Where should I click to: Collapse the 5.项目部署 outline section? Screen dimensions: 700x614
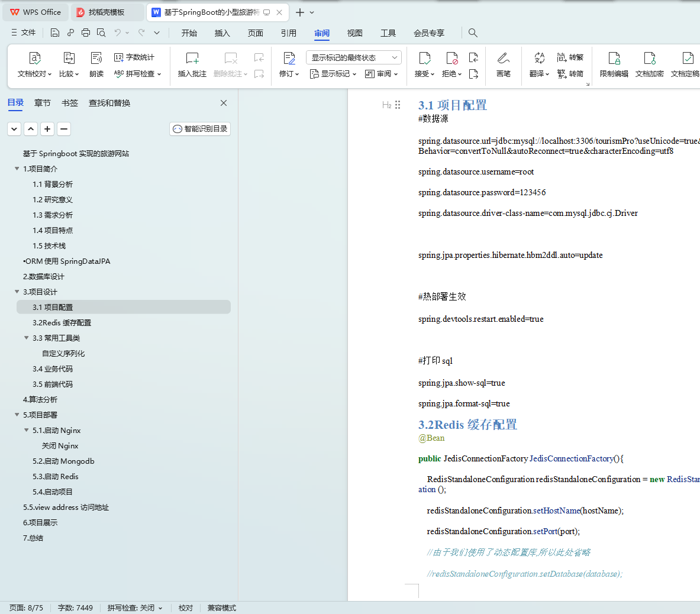tap(17, 415)
